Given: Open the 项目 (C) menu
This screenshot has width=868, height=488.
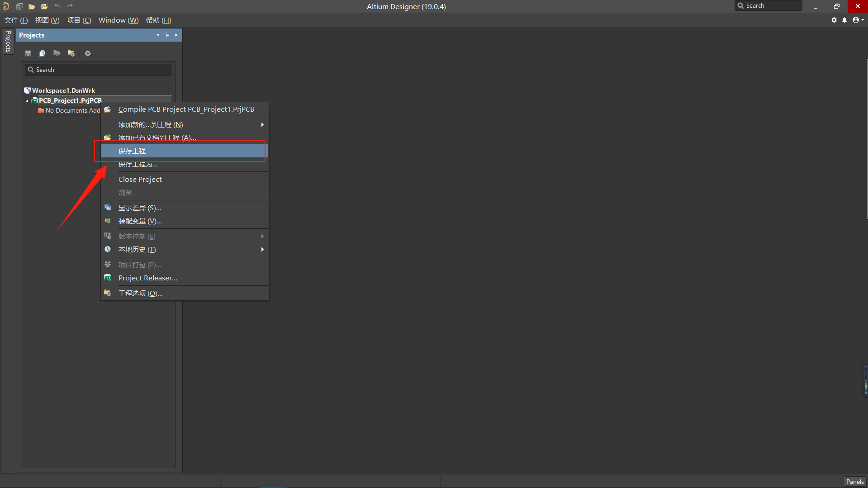Looking at the screenshot, I should point(79,20).
